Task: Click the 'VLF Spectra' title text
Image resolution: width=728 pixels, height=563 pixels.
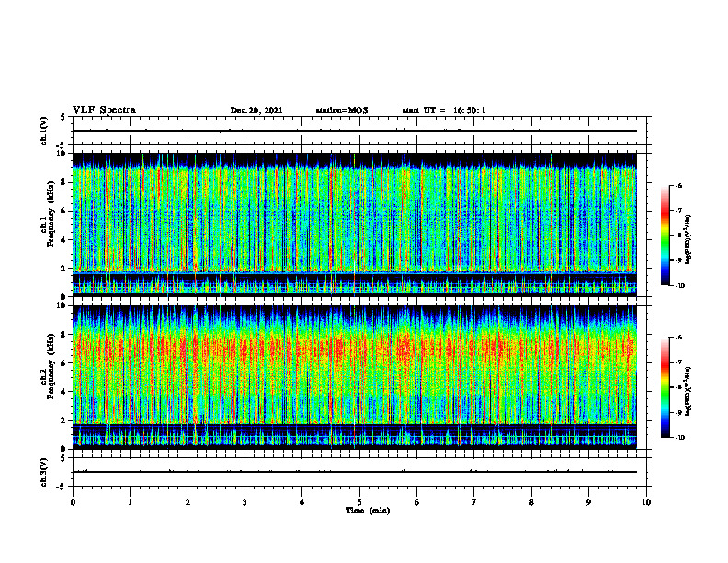Action: click(x=104, y=109)
